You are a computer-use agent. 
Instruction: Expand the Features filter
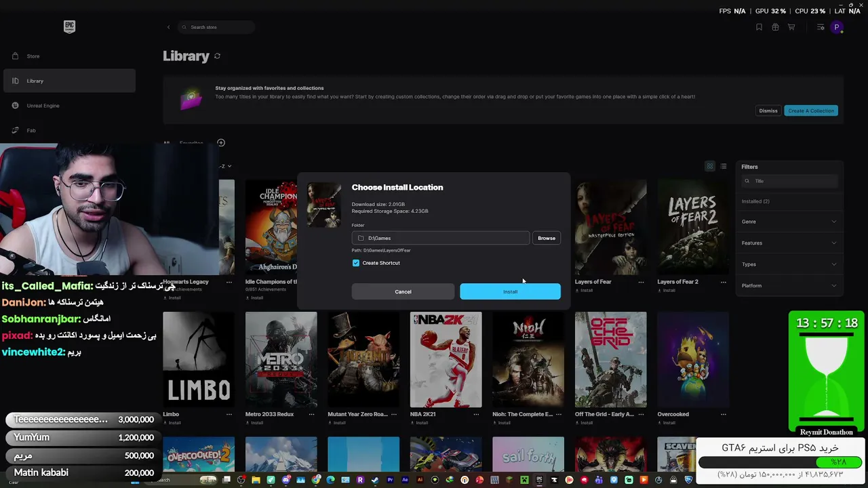789,243
